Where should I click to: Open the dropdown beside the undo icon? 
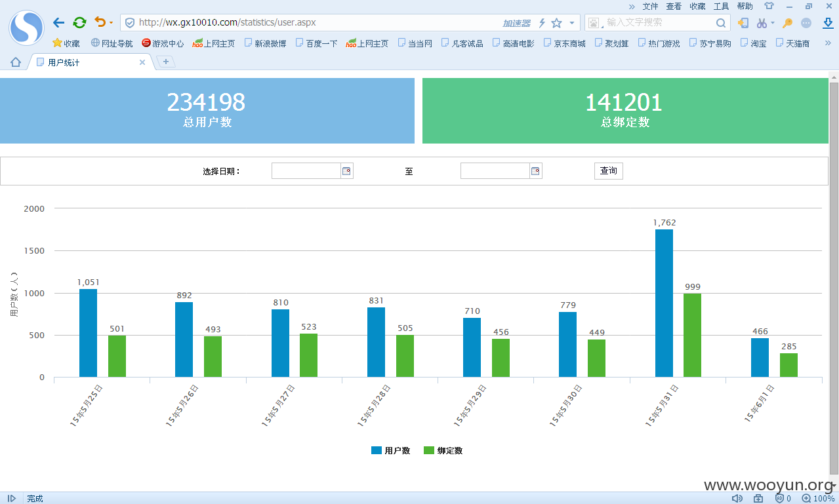click(111, 23)
